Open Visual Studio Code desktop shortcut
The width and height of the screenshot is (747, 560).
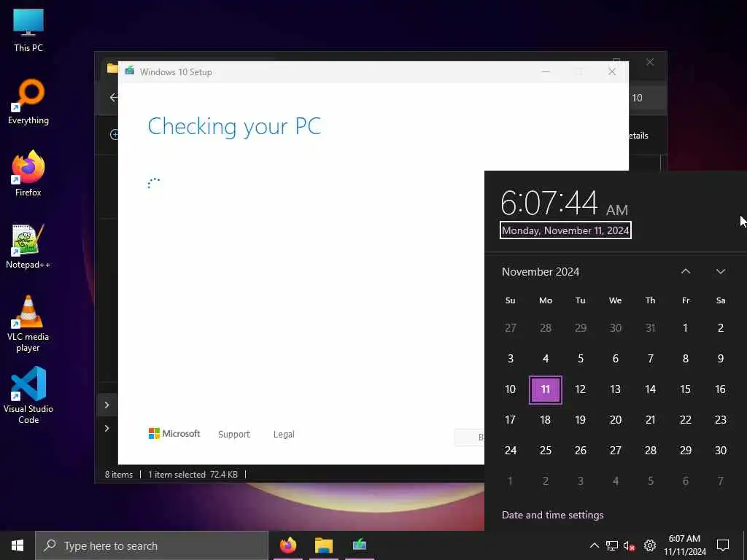[28, 395]
